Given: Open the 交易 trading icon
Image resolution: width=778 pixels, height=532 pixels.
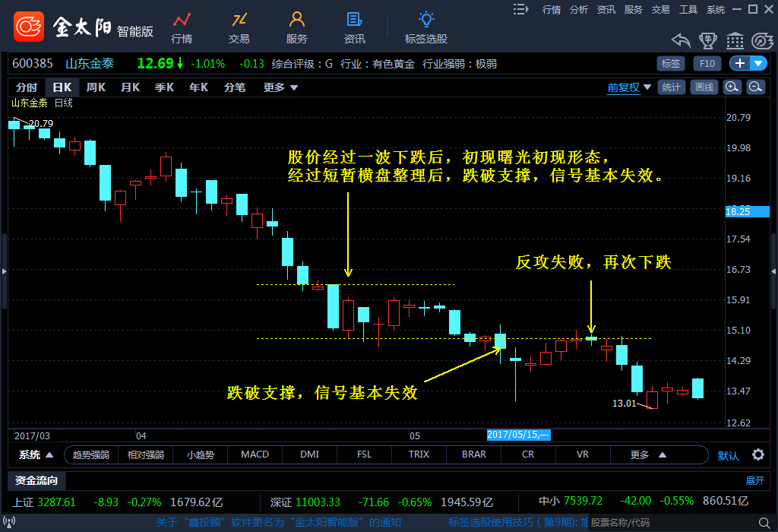Looking at the screenshot, I should pos(239,27).
